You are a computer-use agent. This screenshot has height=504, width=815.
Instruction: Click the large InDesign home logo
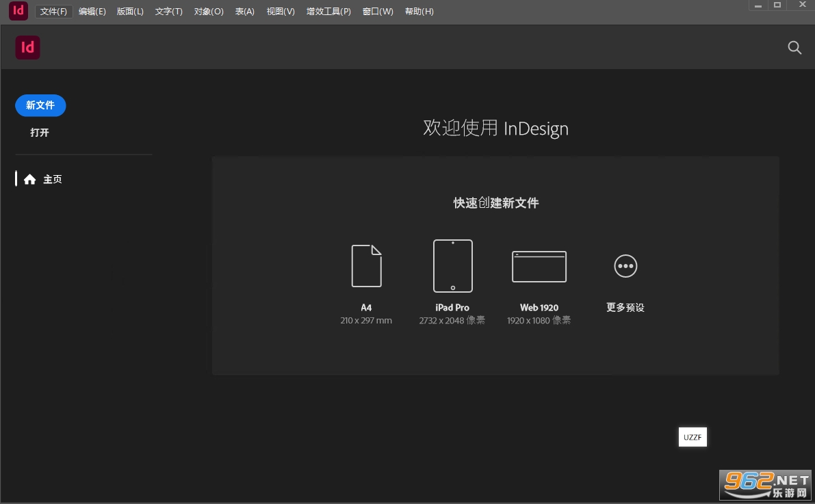(27, 47)
